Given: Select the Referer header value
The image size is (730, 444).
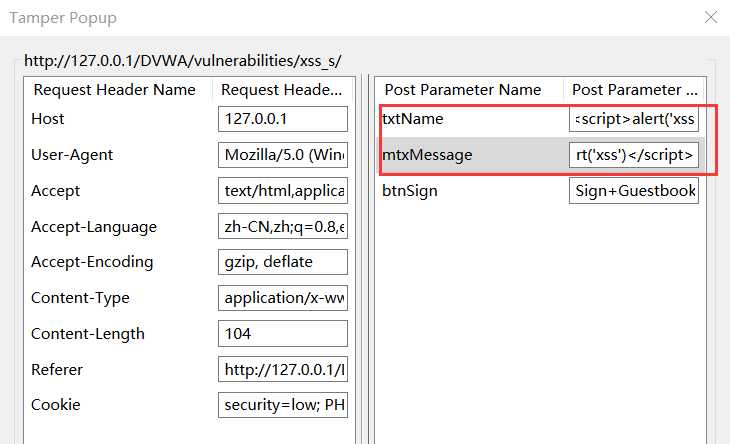Looking at the screenshot, I should [282, 370].
